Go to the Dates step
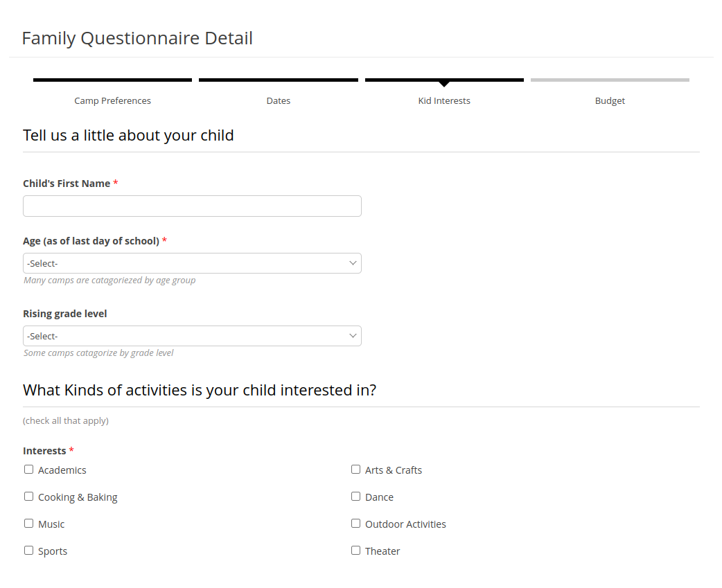 pyautogui.click(x=279, y=100)
